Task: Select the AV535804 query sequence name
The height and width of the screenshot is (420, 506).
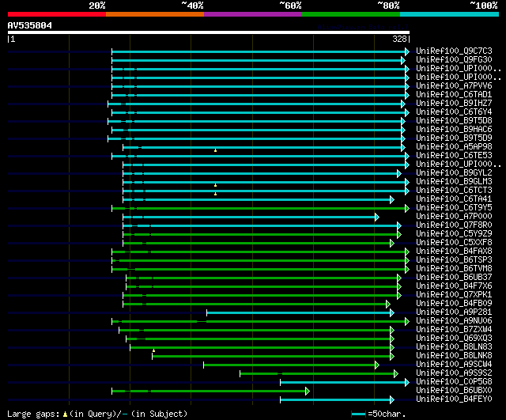Action: pyautogui.click(x=30, y=25)
